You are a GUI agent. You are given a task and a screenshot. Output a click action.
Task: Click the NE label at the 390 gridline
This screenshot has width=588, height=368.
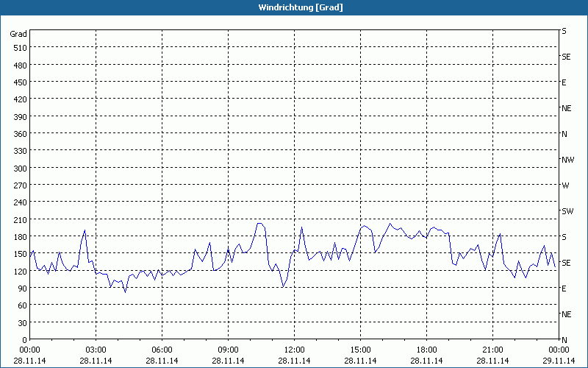coord(567,108)
